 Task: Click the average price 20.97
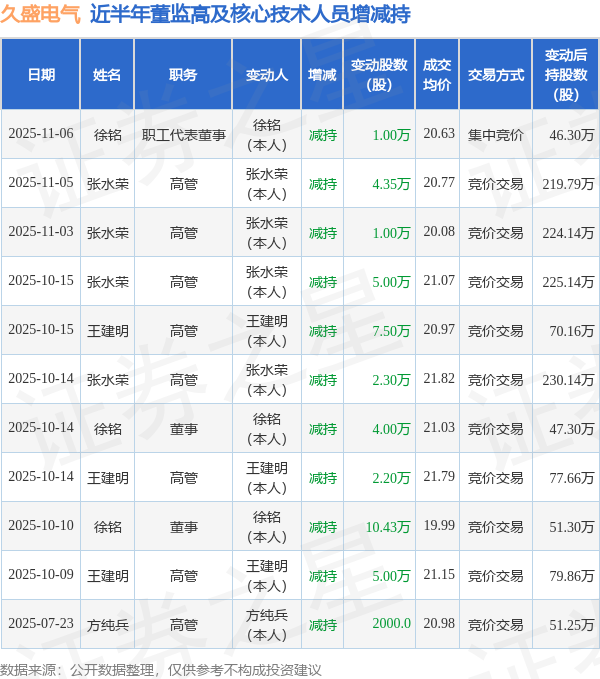[x=439, y=329]
